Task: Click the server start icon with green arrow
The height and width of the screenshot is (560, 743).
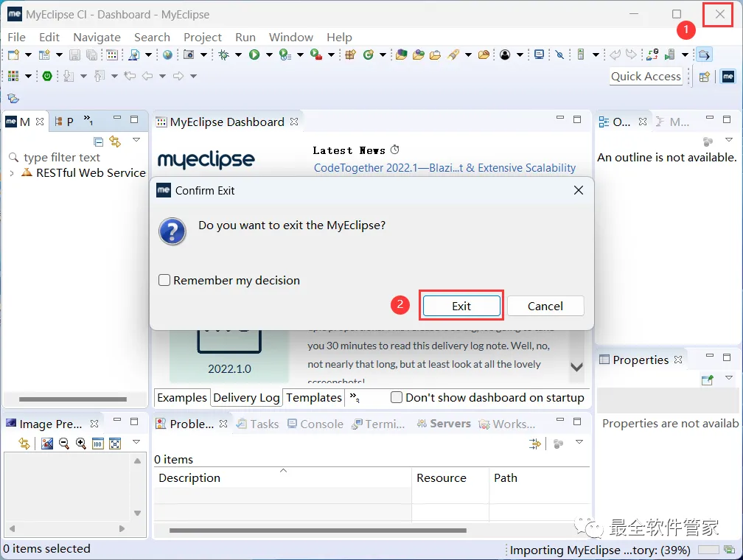Action: click(x=669, y=55)
